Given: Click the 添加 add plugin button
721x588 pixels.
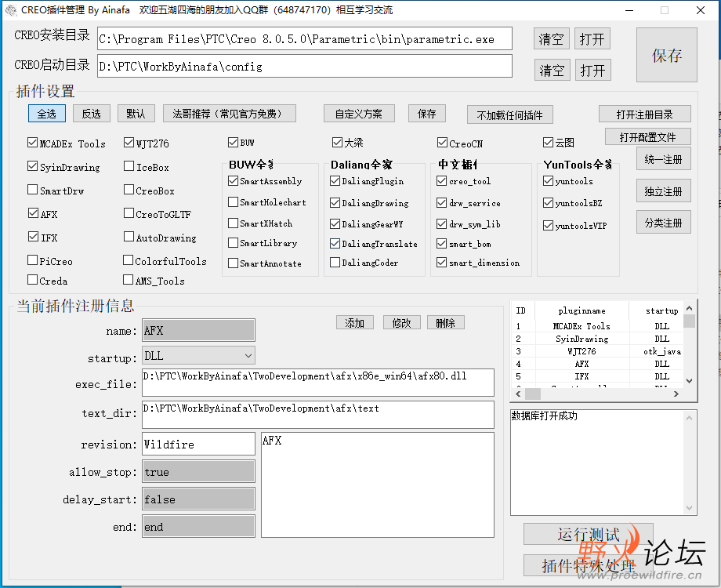Looking at the screenshot, I should click(x=354, y=323).
